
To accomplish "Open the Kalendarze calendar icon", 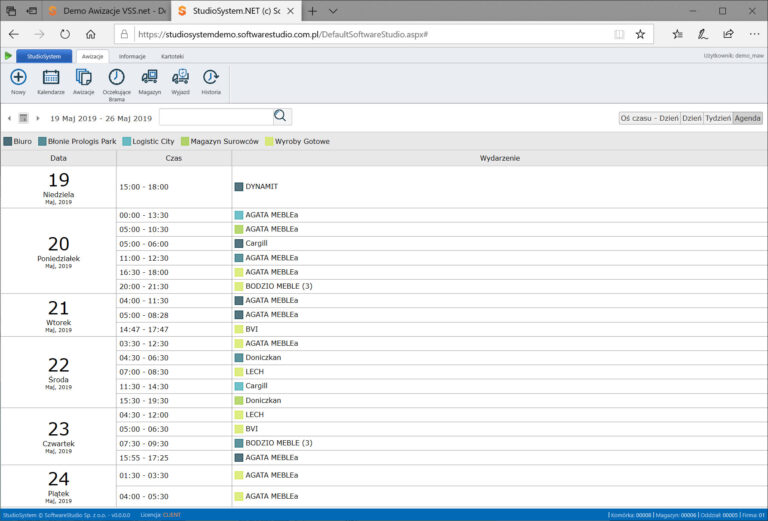I will 51,77.
